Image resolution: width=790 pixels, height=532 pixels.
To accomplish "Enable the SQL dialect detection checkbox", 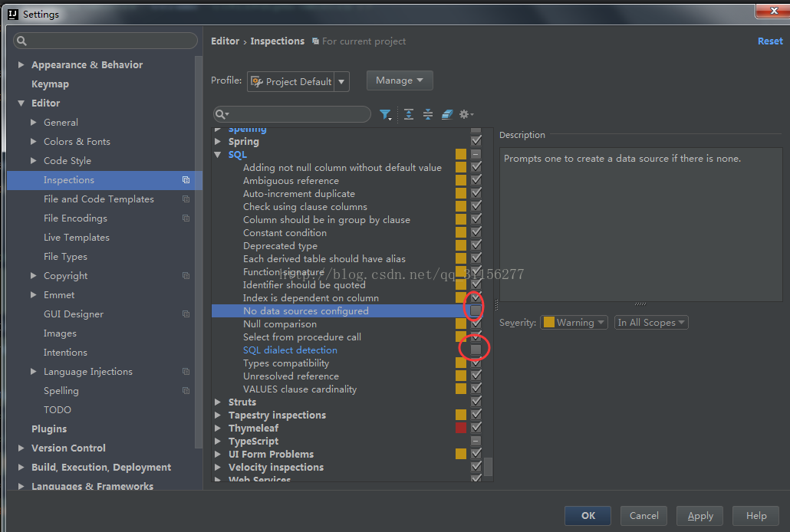I will pos(476,350).
